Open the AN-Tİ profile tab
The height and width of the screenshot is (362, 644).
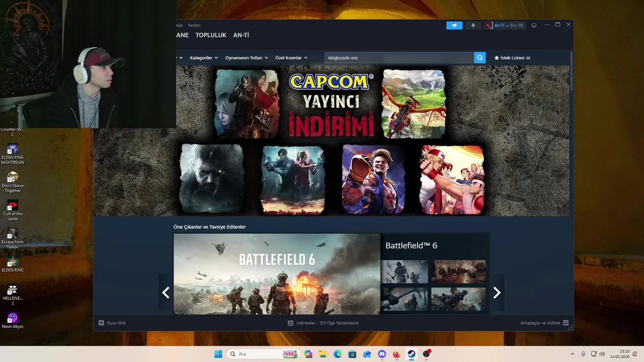click(241, 35)
